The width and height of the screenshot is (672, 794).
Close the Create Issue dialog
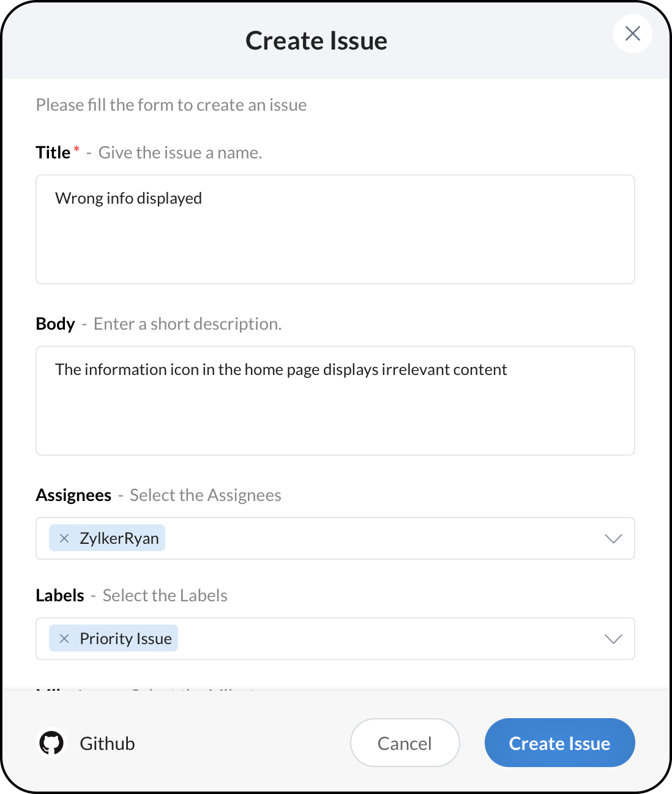point(632,34)
